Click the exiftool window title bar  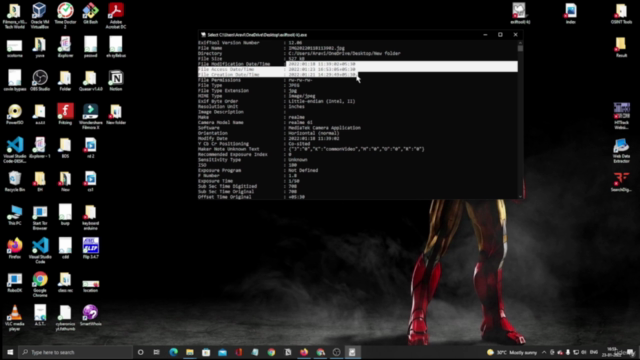pyautogui.click(x=360, y=35)
